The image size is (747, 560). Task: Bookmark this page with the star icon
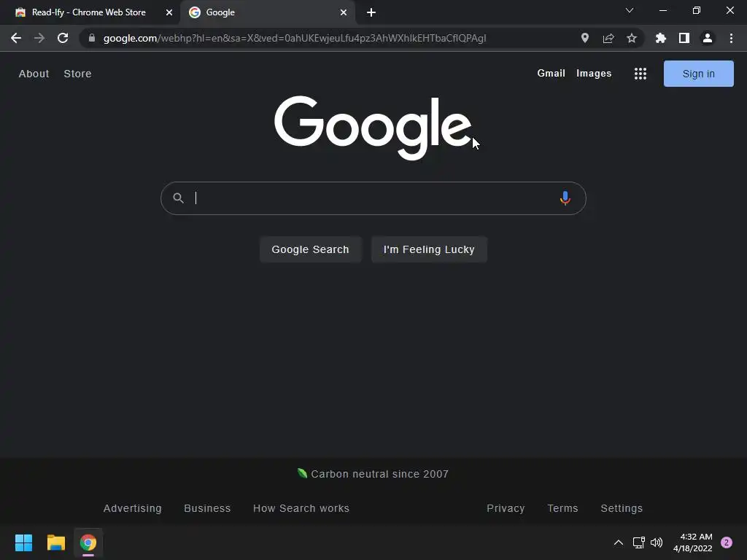coord(632,38)
